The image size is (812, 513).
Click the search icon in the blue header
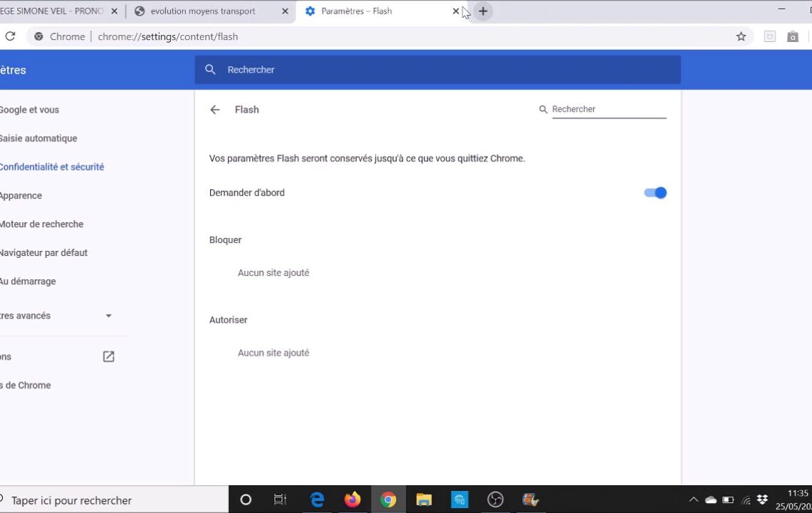(210, 69)
